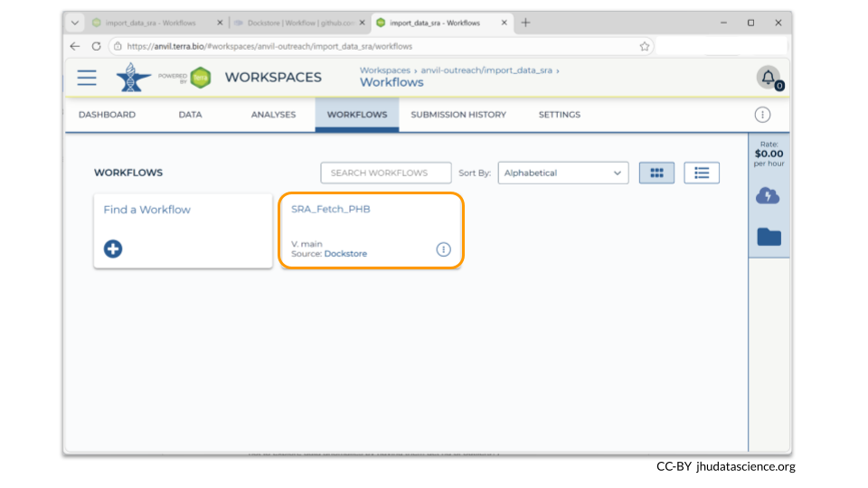Click the site info lock icon

tap(118, 46)
